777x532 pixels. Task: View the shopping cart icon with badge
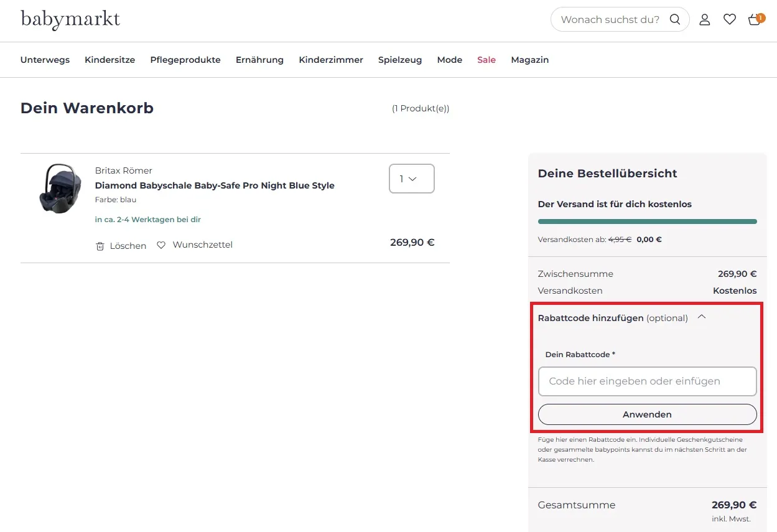coord(753,21)
